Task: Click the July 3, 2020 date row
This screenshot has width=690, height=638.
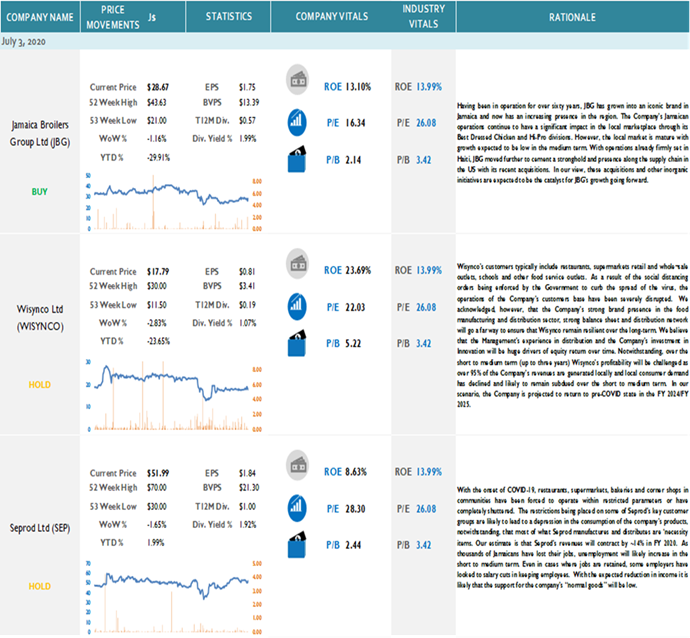Action: point(345,41)
